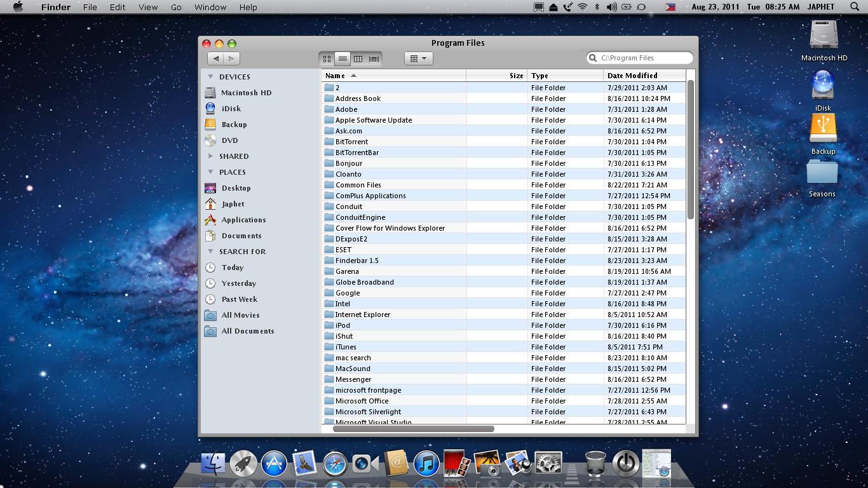Open App Store from the Dock
The image size is (868, 488).
(274, 464)
